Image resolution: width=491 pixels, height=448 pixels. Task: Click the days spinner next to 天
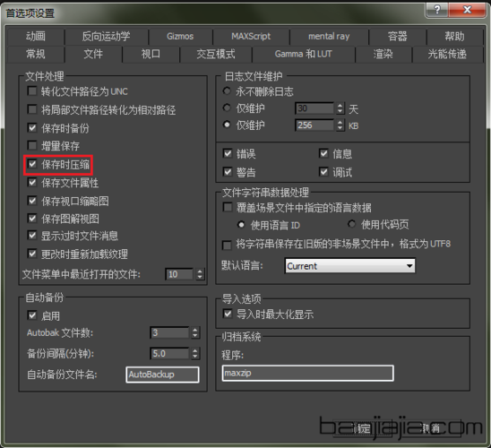click(x=340, y=108)
